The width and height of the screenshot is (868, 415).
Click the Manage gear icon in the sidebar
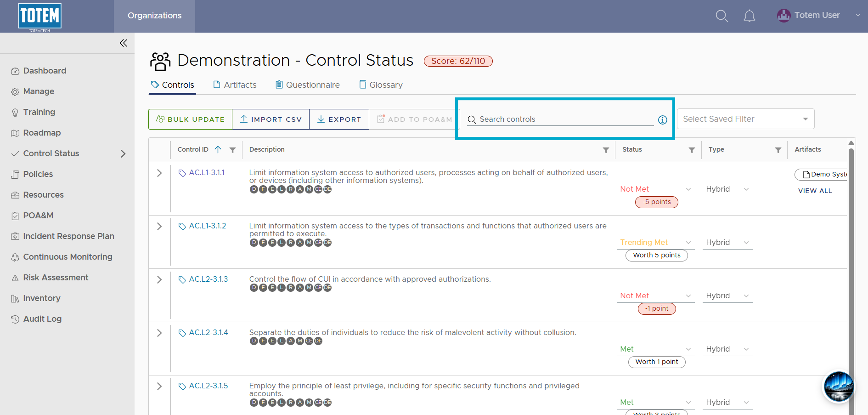tap(15, 92)
